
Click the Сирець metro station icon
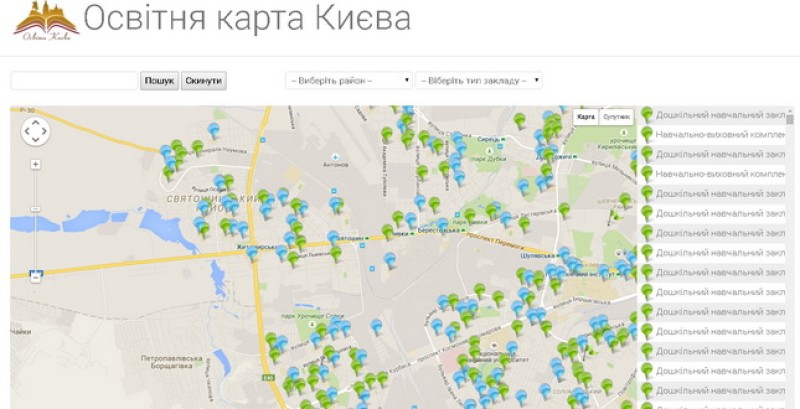point(503,139)
